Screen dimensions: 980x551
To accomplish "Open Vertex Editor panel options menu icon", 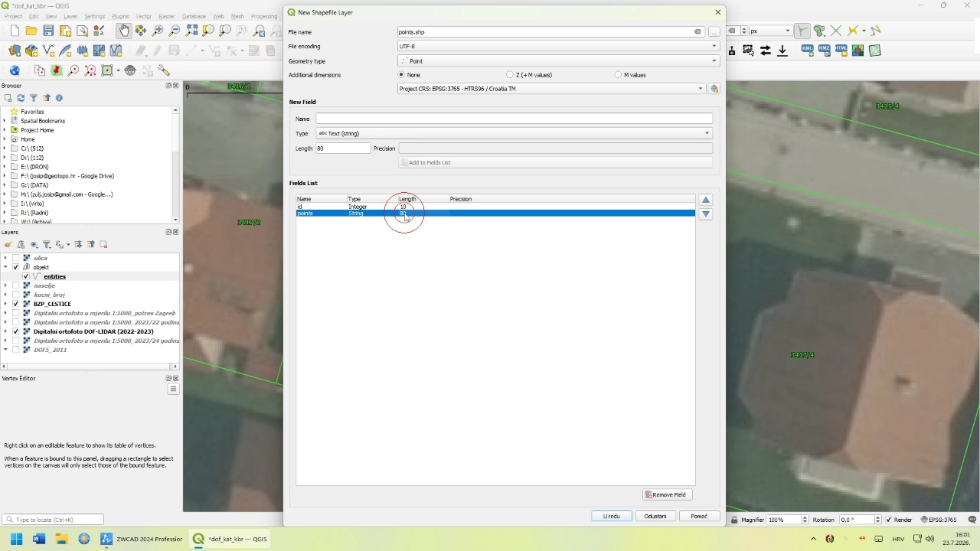I will tap(173, 389).
